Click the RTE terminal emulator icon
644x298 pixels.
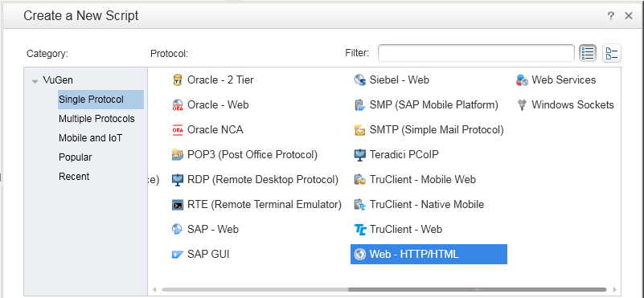177,204
